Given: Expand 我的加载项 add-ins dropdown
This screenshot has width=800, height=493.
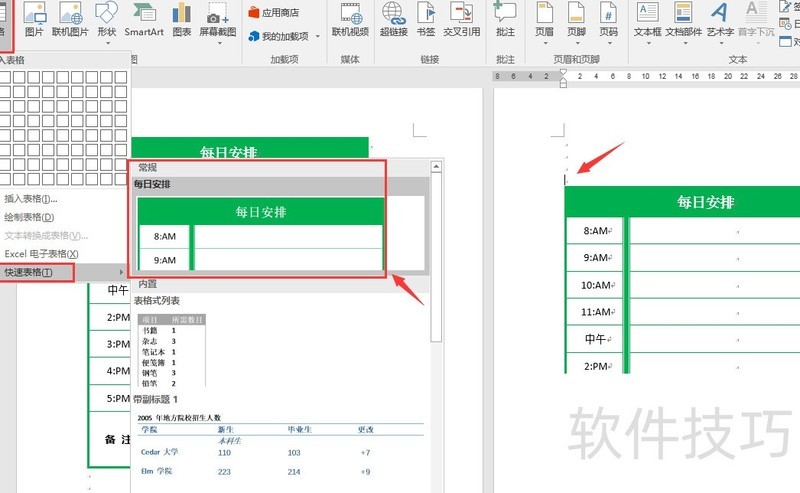Looking at the screenshot, I should (283, 36).
